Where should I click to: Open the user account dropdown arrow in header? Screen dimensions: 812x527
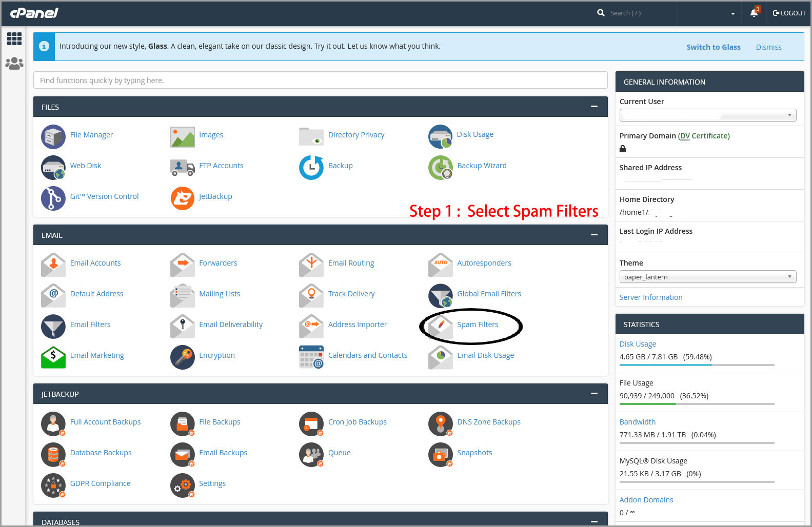coord(733,13)
